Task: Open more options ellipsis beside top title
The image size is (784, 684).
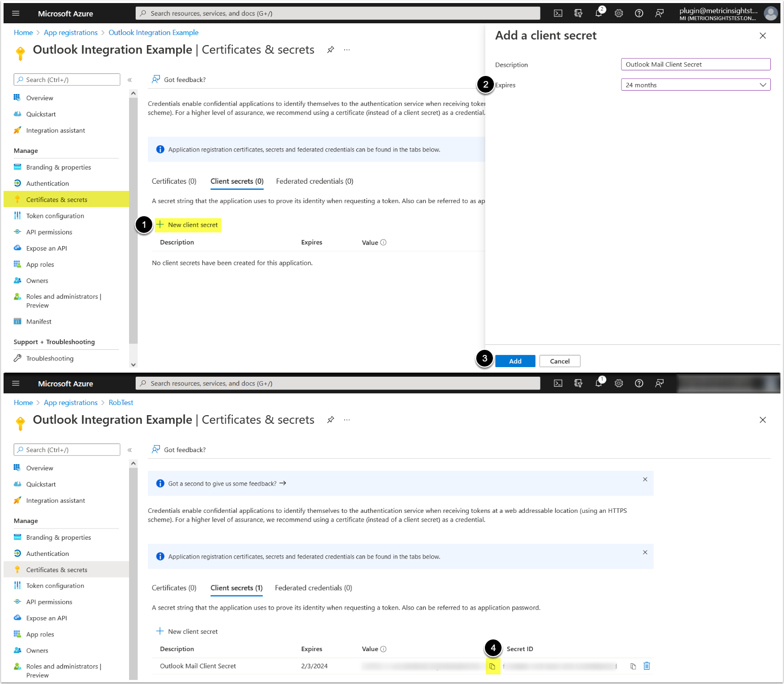Action: (347, 50)
